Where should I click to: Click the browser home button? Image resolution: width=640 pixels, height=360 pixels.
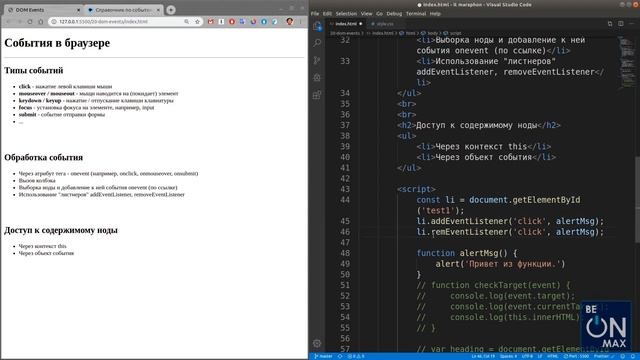40,22
